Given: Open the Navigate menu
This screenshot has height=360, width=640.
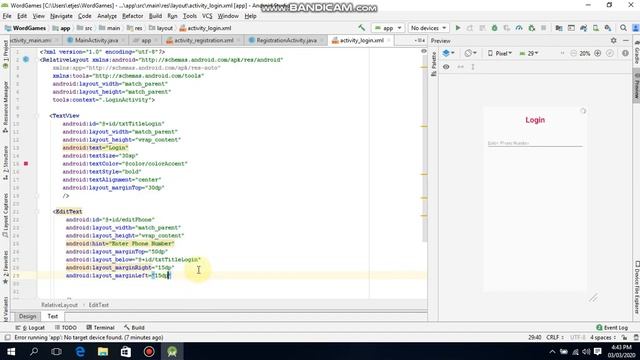Looking at the screenshot, I should tap(61, 16).
